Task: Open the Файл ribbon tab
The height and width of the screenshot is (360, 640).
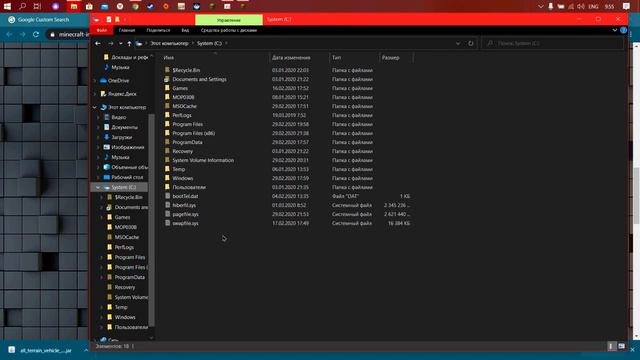Action: [102, 30]
